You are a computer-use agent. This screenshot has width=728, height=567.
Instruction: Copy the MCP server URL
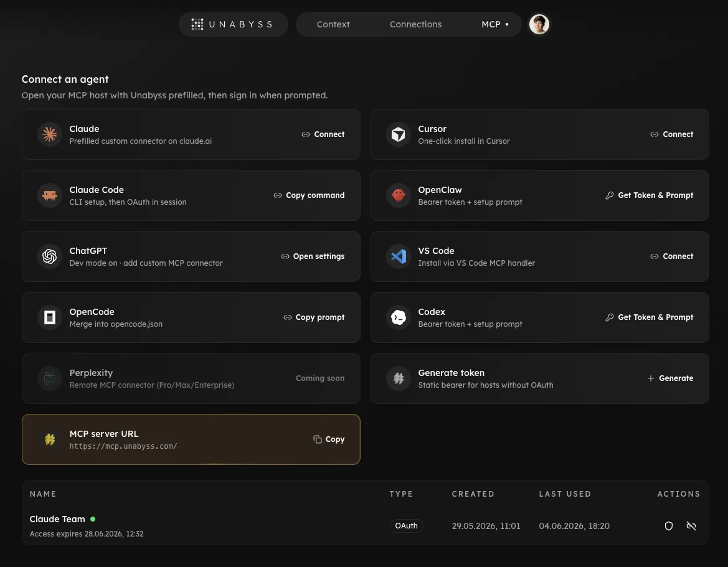click(329, 439)
